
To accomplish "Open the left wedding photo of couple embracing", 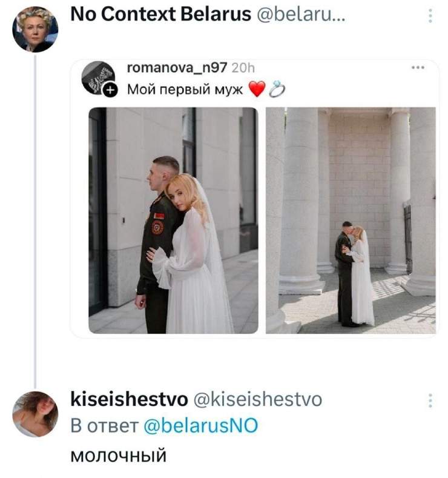I will (173, 221).
